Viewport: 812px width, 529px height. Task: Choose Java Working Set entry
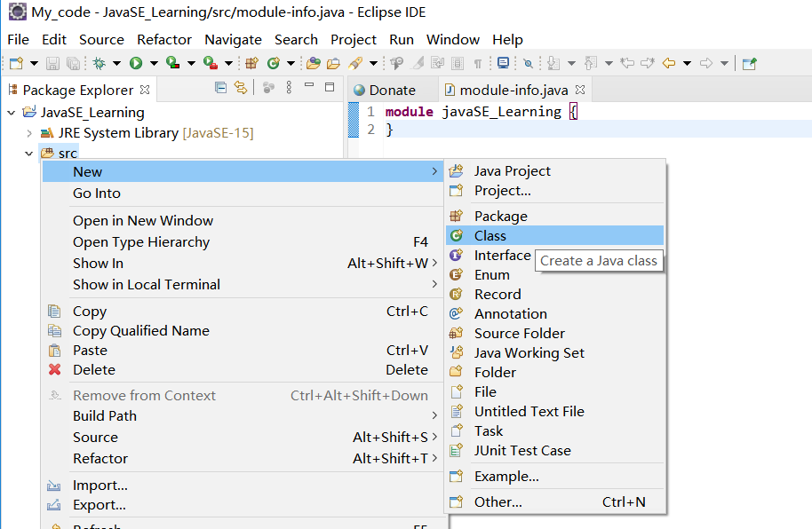coord(554,353)
